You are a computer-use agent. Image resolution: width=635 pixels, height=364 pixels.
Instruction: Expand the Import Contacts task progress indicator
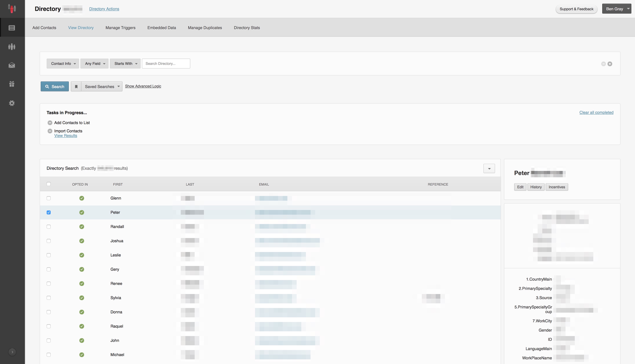pos(50,131)
